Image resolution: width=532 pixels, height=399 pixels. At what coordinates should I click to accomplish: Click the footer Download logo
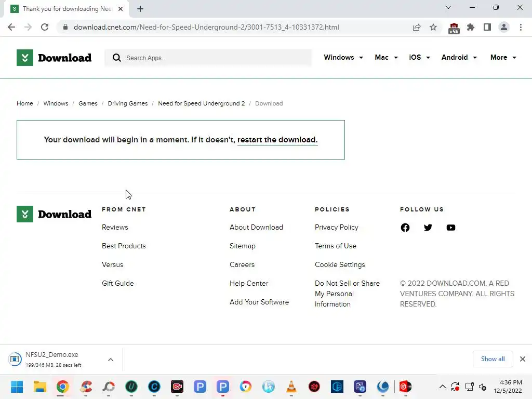[x=54, y=214]
